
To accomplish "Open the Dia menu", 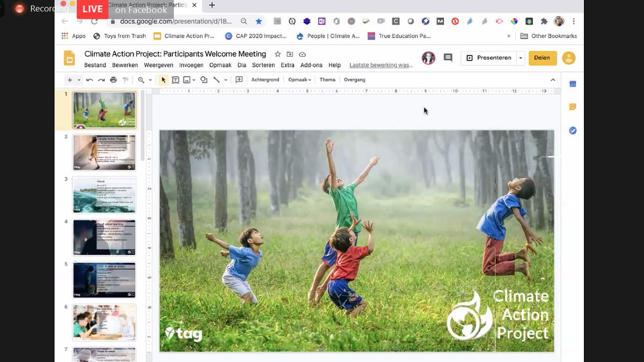I will (x=241, y=64).
